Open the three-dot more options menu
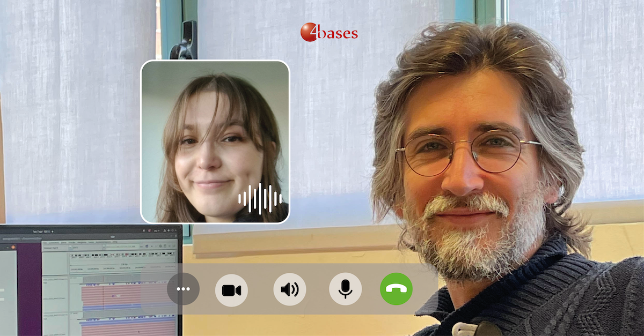 pos(183,289)
